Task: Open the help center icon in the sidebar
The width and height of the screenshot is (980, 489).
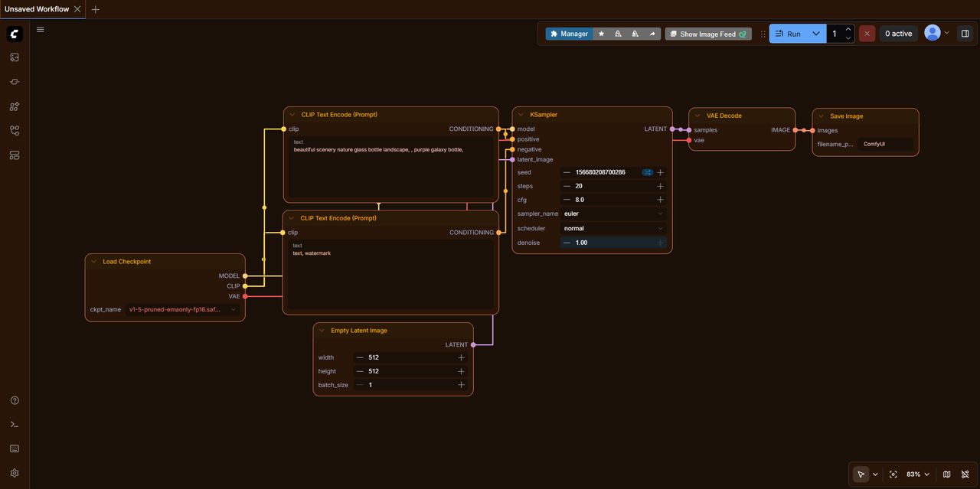Action: pos(15,400)
